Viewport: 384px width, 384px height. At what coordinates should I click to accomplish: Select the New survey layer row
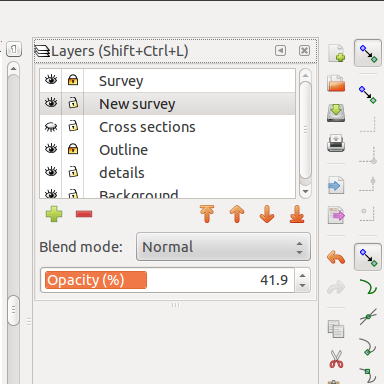(x=167, y=104)
